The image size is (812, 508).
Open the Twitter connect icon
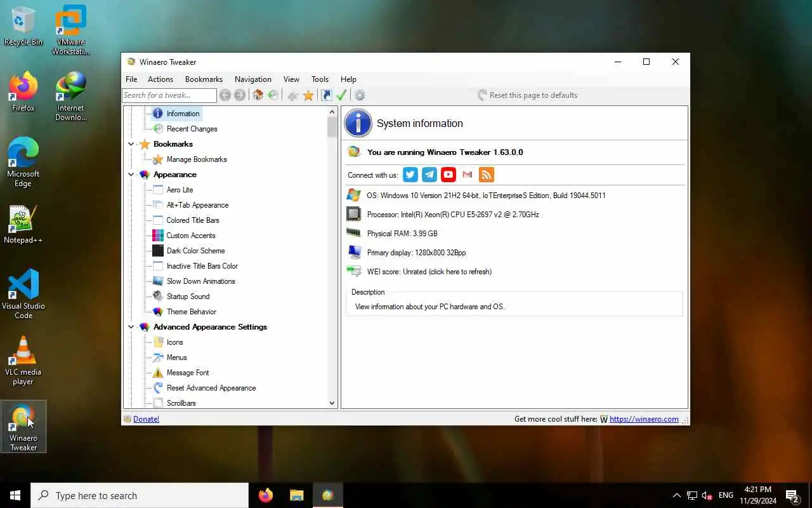pos(410,175)
